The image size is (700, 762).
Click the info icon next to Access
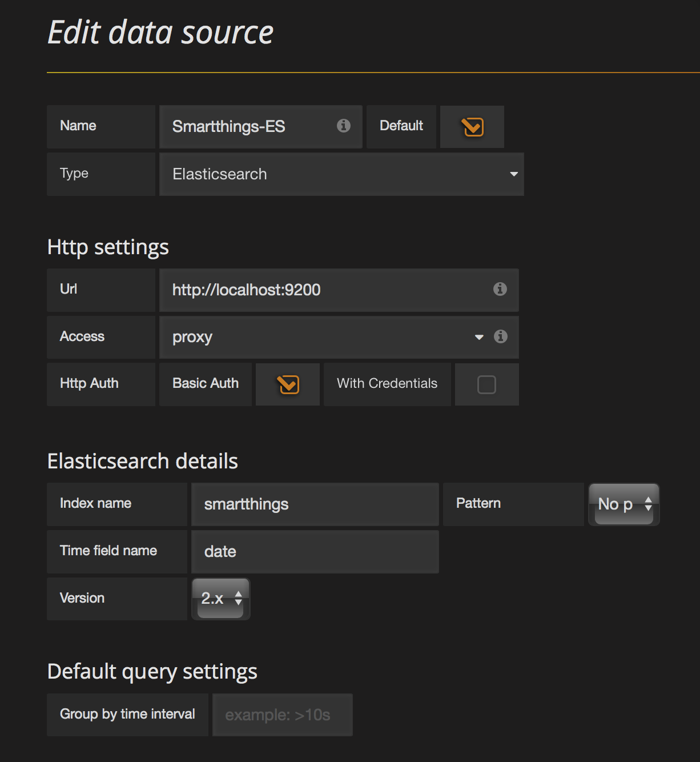[500, 336]
